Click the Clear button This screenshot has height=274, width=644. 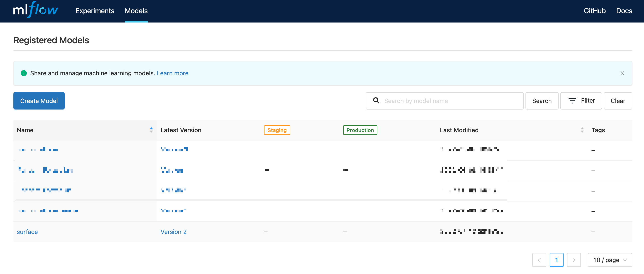pyautogui.click(x=618, y=101)
